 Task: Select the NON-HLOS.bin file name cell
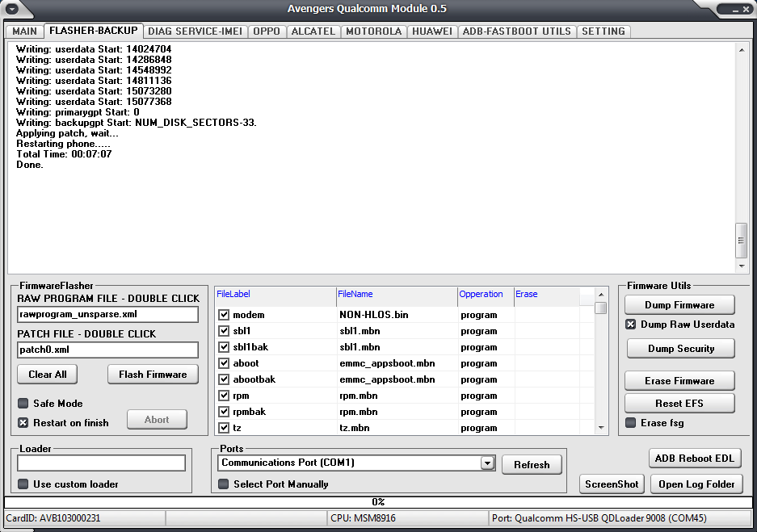(x=397, y=315)
